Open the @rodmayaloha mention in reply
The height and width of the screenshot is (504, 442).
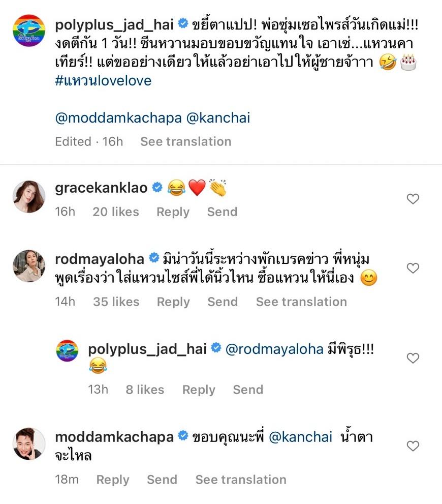(x=274, y=349)
